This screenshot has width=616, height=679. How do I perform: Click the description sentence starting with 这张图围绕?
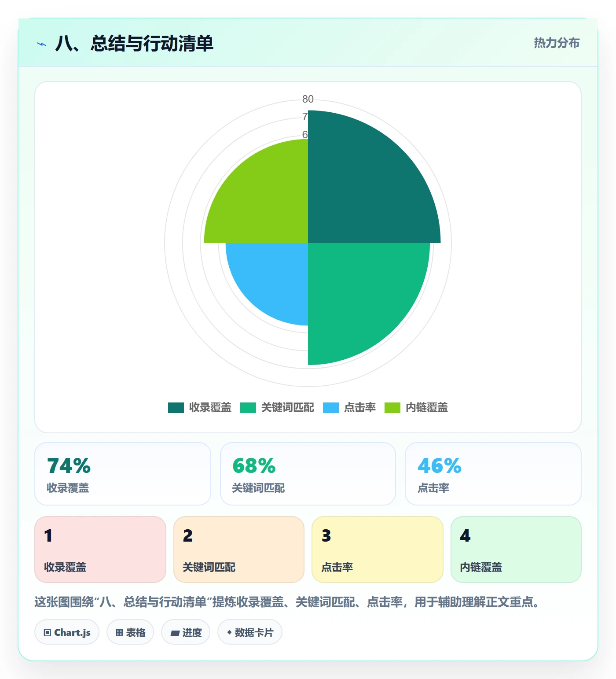tap(288, 602)
